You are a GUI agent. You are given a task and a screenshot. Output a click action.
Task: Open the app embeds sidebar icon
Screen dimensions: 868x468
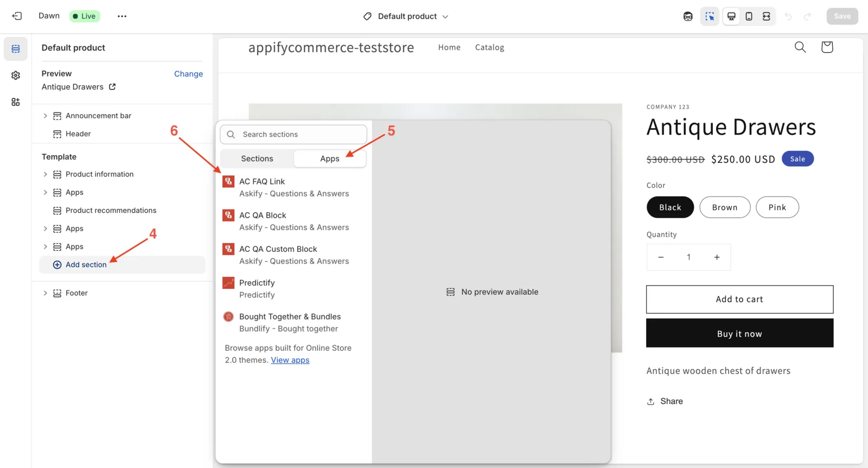coord(16,102)
